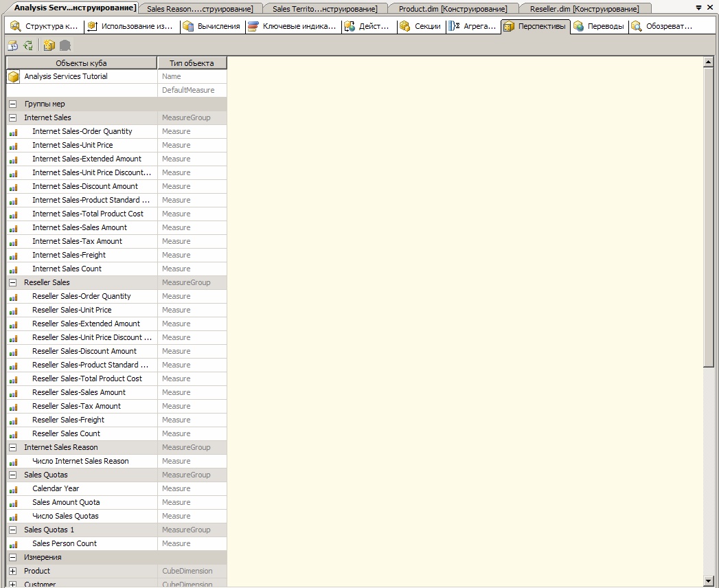Click the measure icon for Reseller Sales-Extended Amount
Viewport: 719px width, 588px height.
click(x=14, y=325)
